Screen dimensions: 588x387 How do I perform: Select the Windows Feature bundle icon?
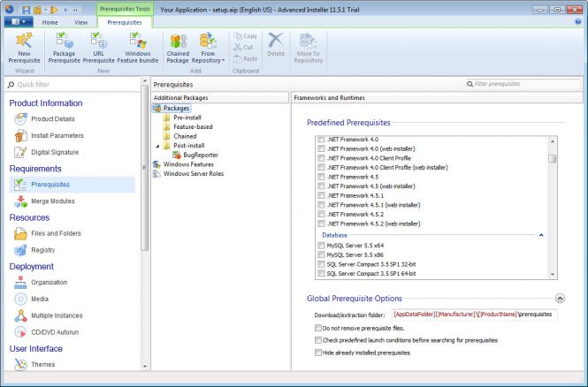pyautogui.click(x=137, y=47)
